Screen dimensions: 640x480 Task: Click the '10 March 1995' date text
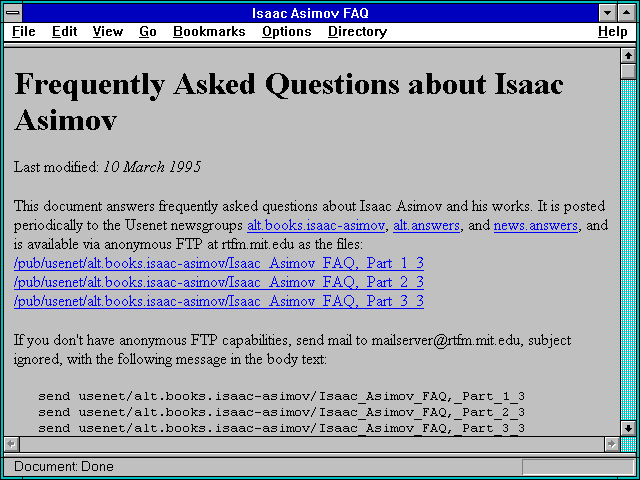[x=152, y=167]
